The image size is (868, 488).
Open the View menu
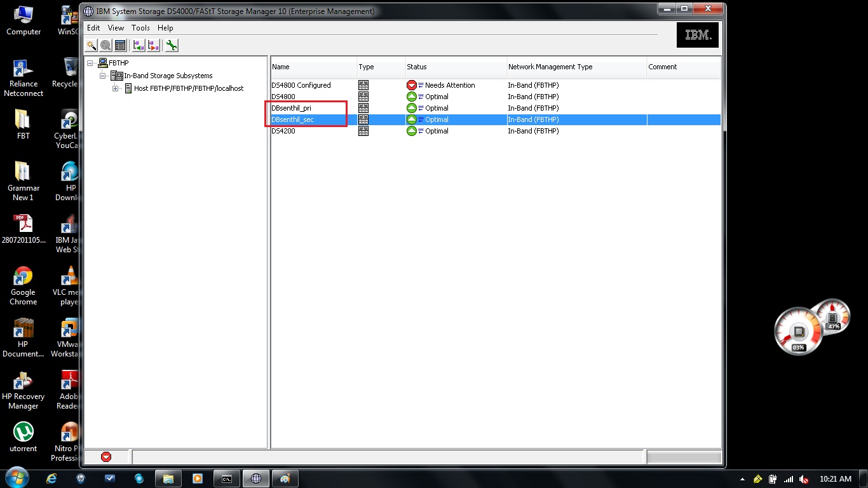[115, 28]
